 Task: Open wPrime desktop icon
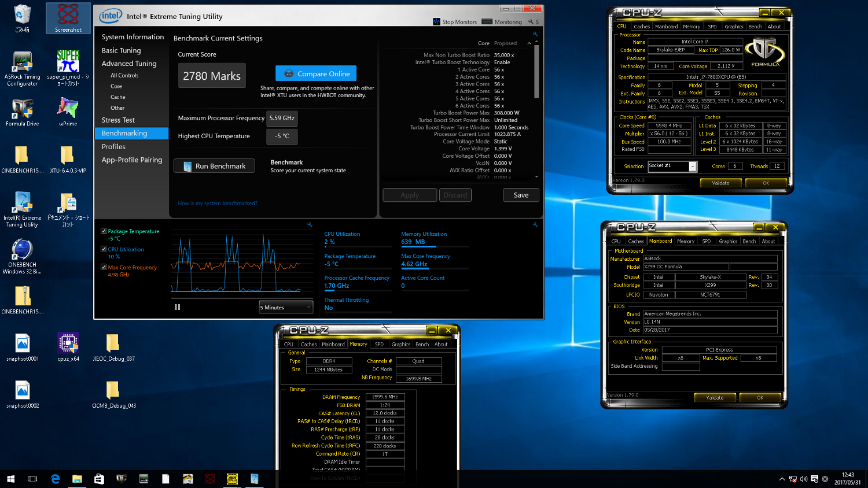(x=68, y=113)
